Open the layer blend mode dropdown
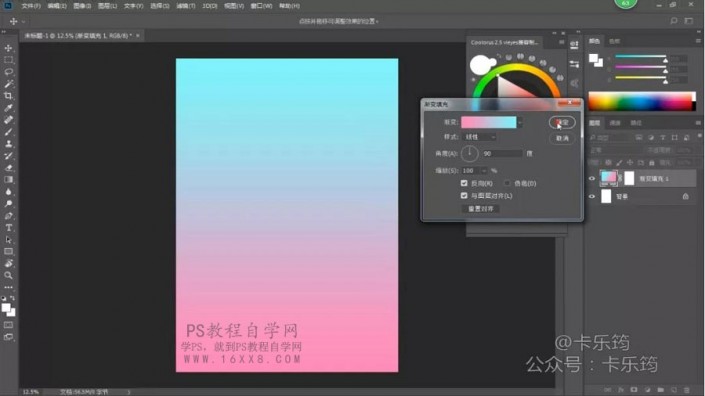The image size is (705, 396). tap(616, 150)
